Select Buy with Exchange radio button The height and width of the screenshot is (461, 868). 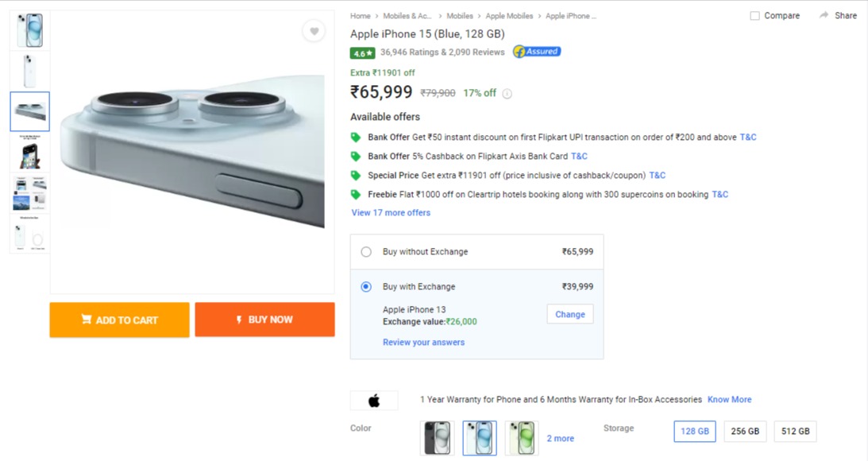(x=366, y=286)
